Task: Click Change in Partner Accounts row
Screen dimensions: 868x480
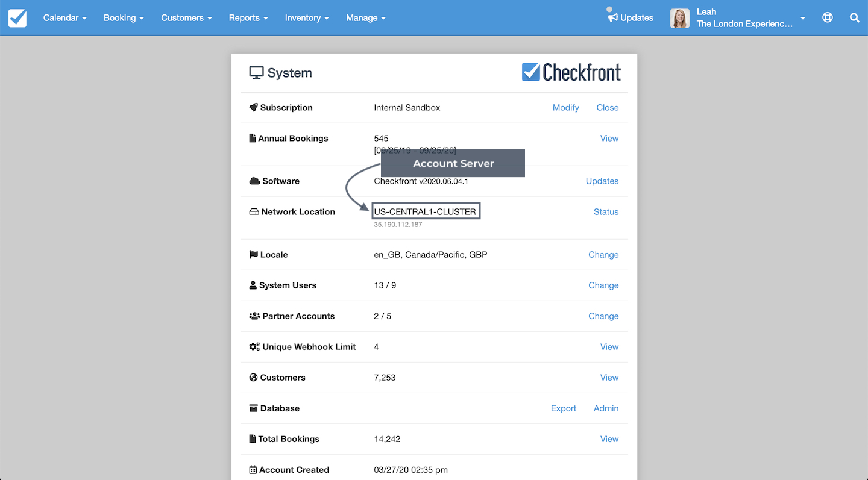Action: click(x=603, y=316)
